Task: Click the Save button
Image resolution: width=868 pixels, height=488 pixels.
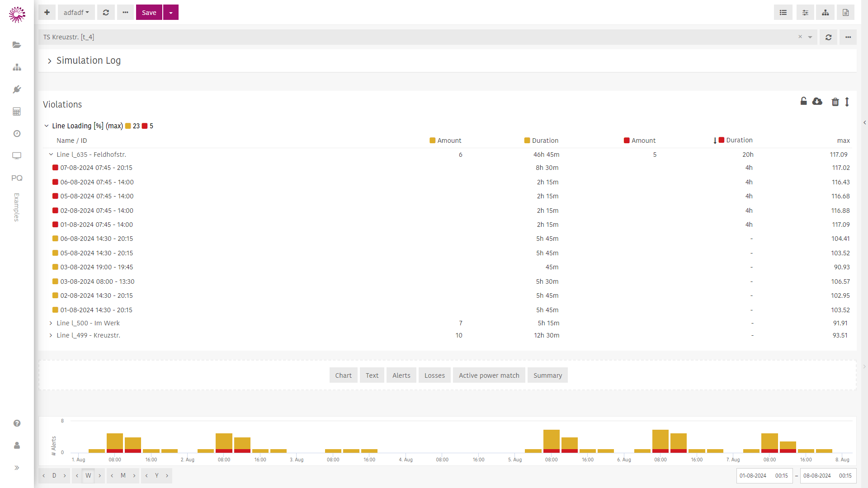Action: [149, 12]
